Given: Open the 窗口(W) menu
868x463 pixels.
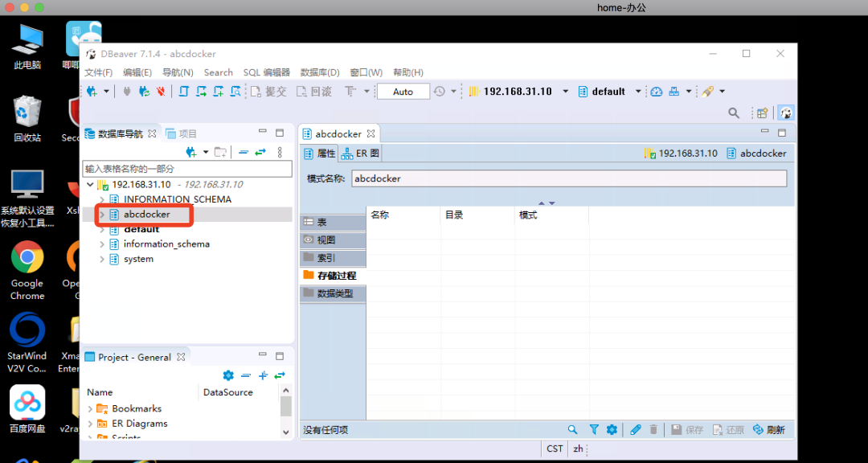Looking at the screenshot, I should point(366,72).
